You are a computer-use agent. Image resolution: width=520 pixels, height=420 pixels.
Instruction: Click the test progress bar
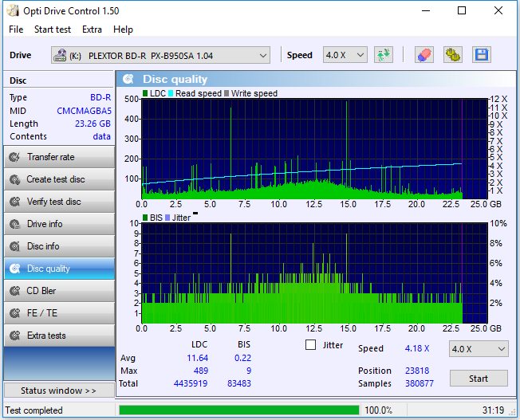238,410
